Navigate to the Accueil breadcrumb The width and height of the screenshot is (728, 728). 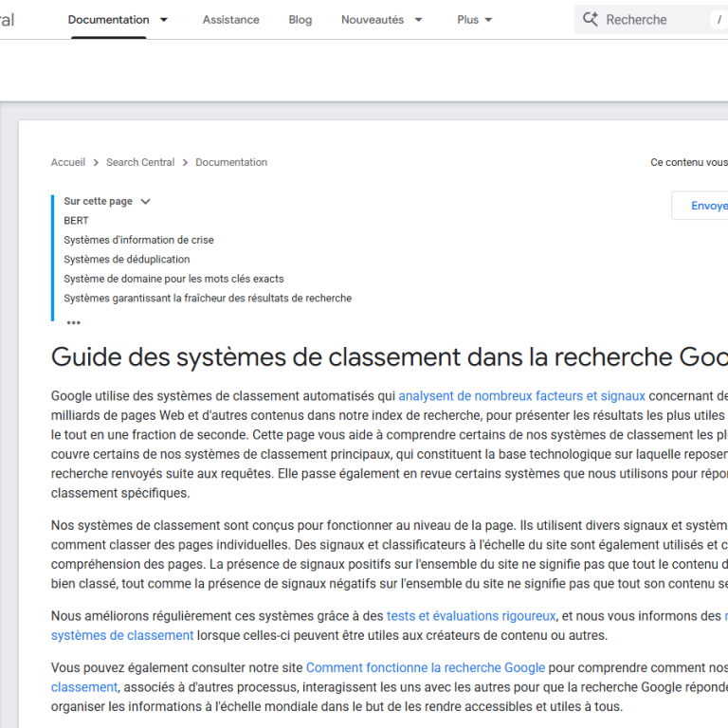pyautogui.click(x=68, y=162)
